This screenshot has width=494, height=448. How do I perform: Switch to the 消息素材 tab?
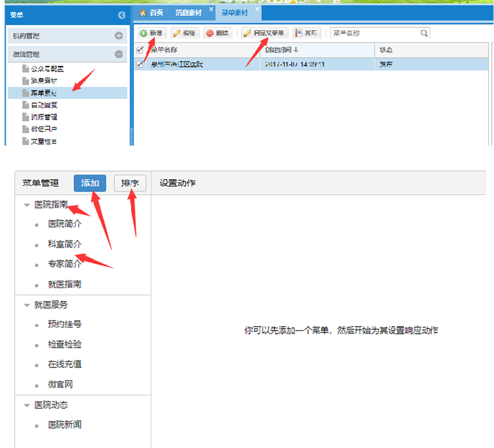click(x=188, y=13)
